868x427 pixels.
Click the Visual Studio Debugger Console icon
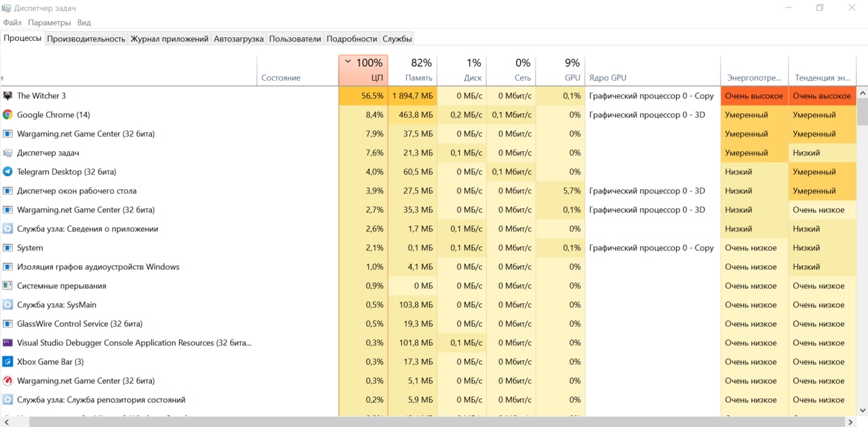(7, 343)
